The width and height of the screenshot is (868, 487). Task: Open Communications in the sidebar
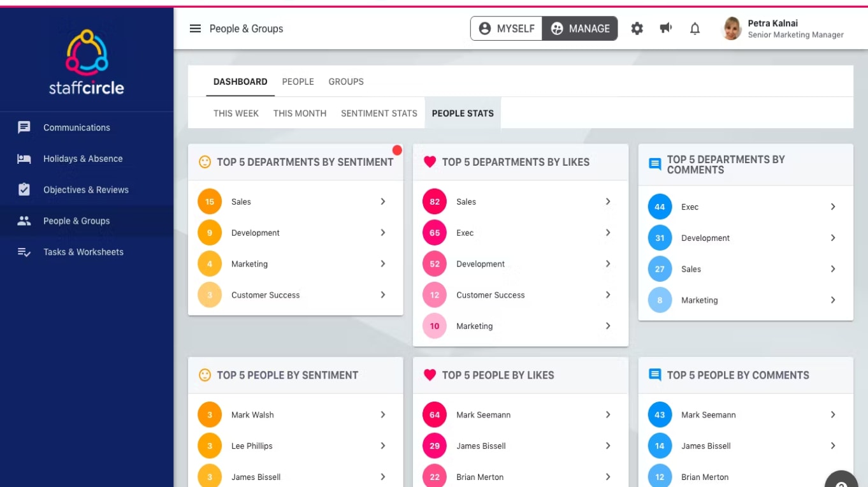click(x=76, y=127)
